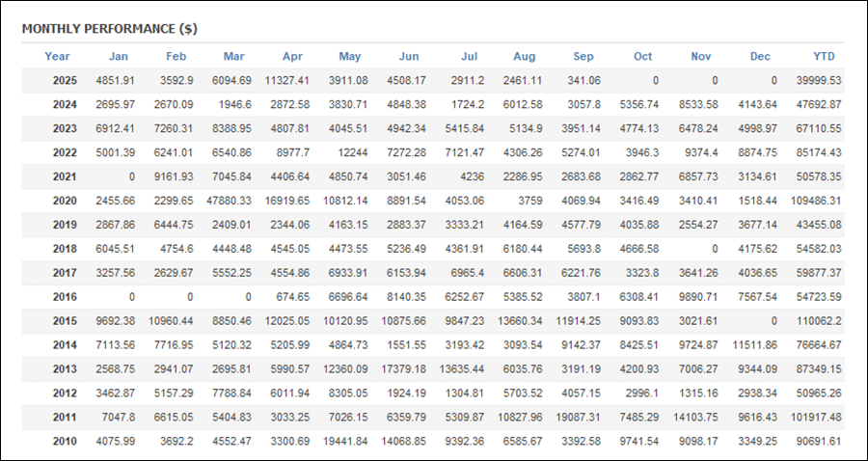Select the 2013 June value 17379.18
This screenshot has height=461, width=868.
tap(397, 369)
